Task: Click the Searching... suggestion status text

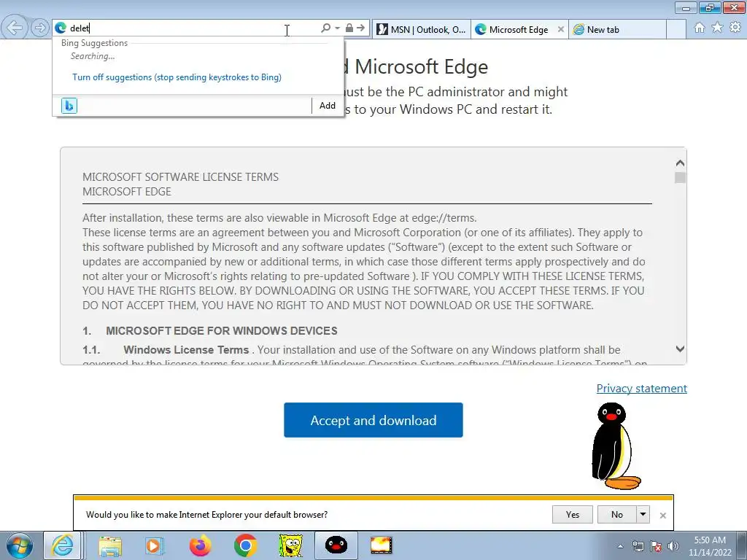Action: pyautogui.click(x=93, y=56)
